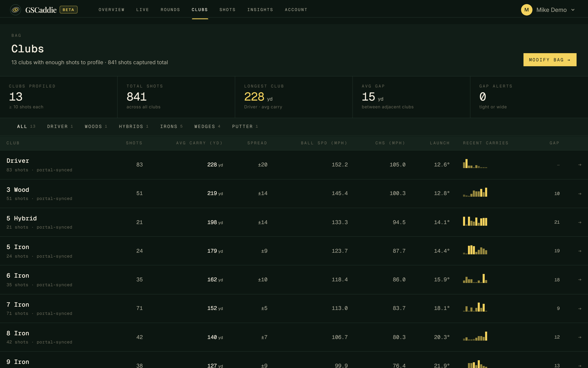Click the Recent Carries column header
This screenshot has height=368, width=588.
(x=486, y=143)
